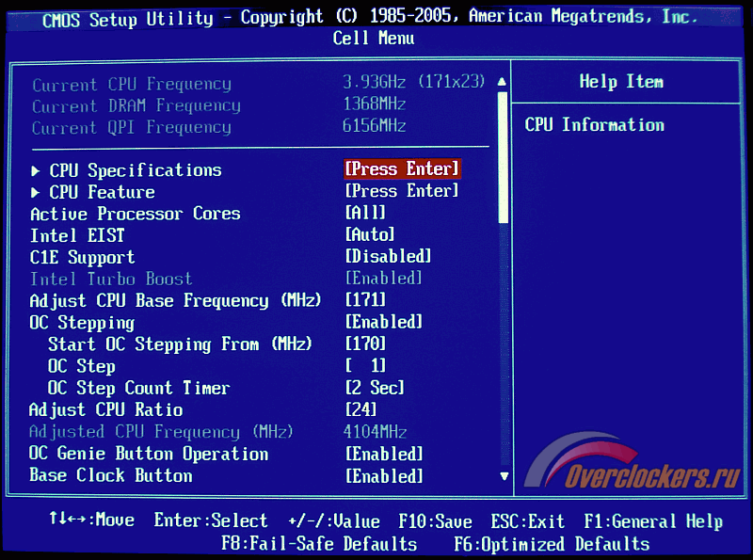Toggle C1E Support Disabled value
Image resolution: width=753 pixels, height=560 pixels.
tap(389, 256)
